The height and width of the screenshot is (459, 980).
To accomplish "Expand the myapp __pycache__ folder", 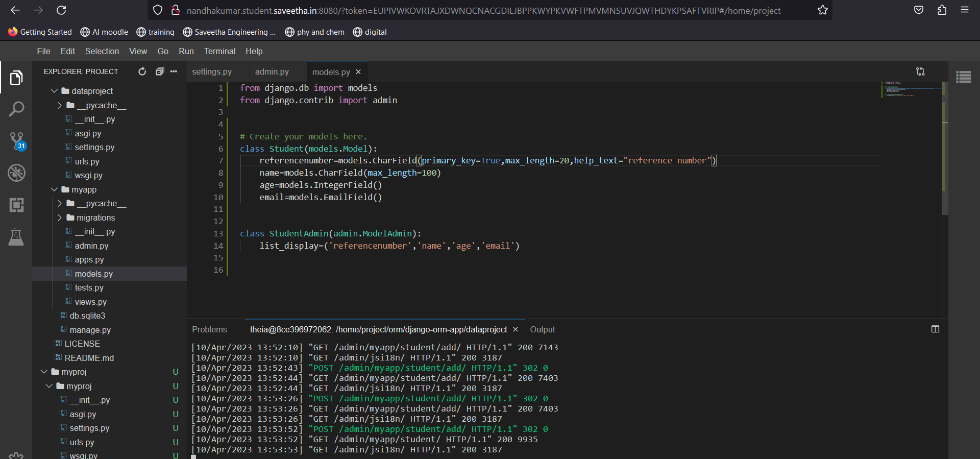I will pyautogui.click(x=60, y=203).
